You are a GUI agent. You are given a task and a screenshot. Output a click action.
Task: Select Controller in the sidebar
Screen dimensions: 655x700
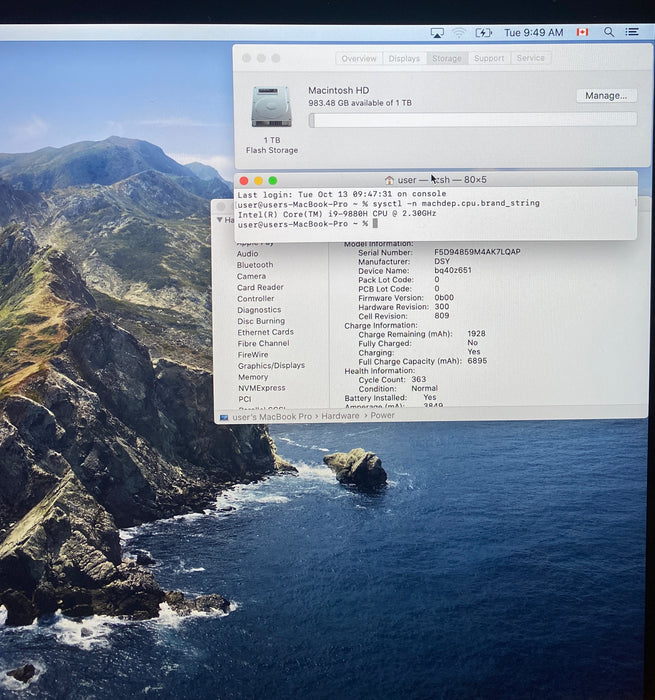[255, 299]
